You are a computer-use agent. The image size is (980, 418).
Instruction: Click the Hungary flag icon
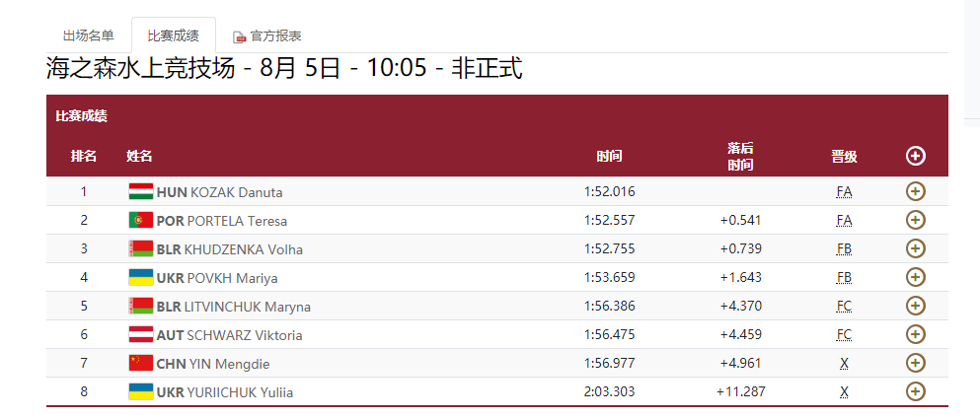(x=140, y=192)
